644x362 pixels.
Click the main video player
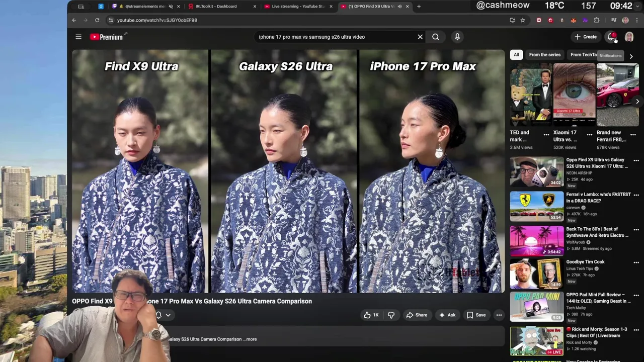click(x=288, y=171)
